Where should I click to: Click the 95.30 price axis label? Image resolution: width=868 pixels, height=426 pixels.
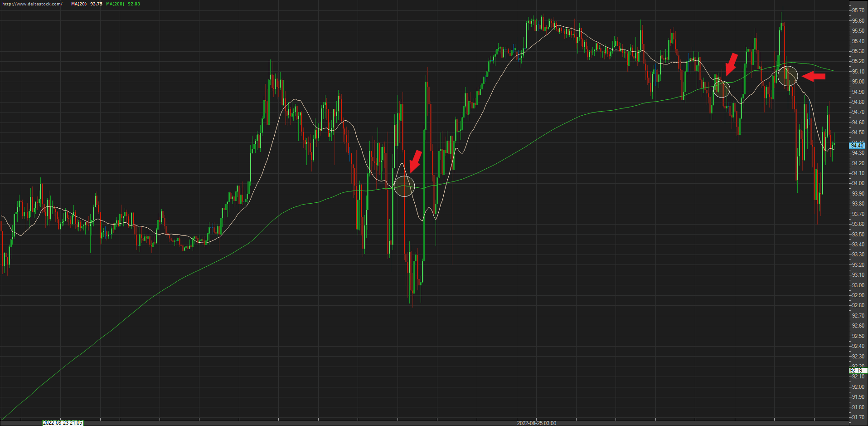click(x=858, y=51)
